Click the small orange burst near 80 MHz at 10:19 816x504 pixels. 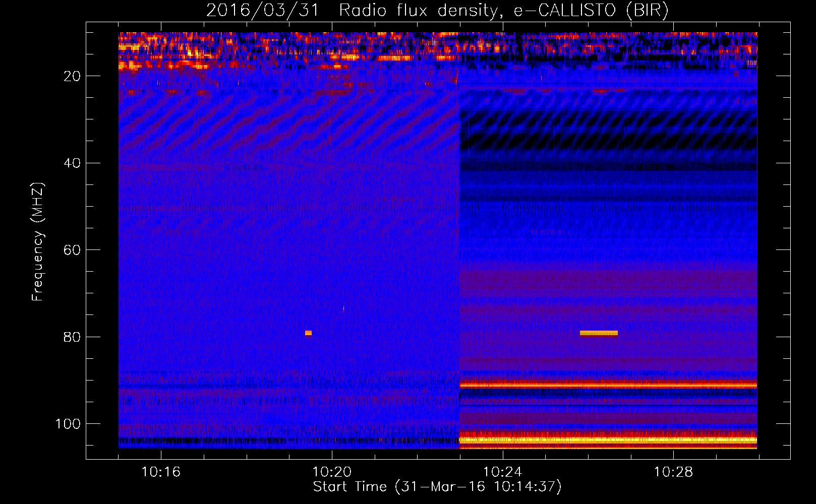point(308,333)
